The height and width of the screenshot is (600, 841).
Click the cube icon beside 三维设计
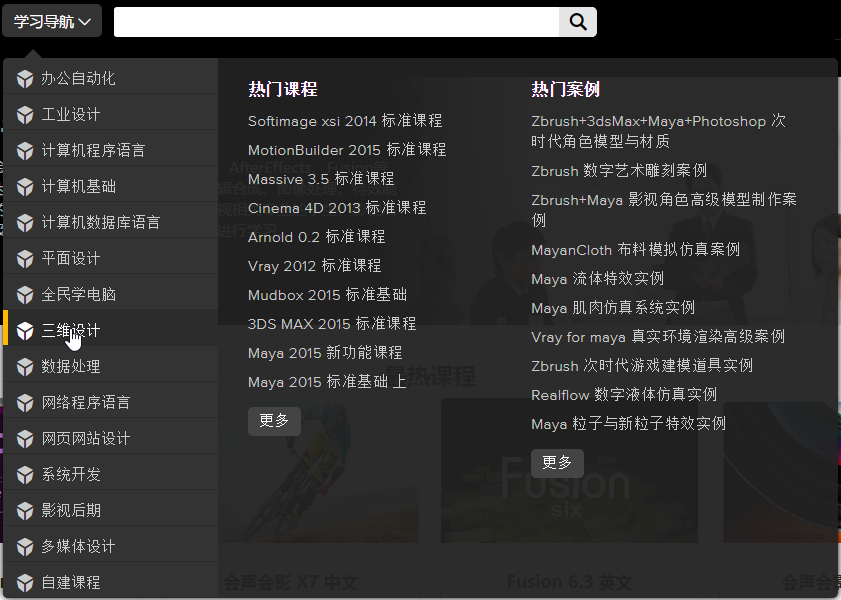[25, 331]
